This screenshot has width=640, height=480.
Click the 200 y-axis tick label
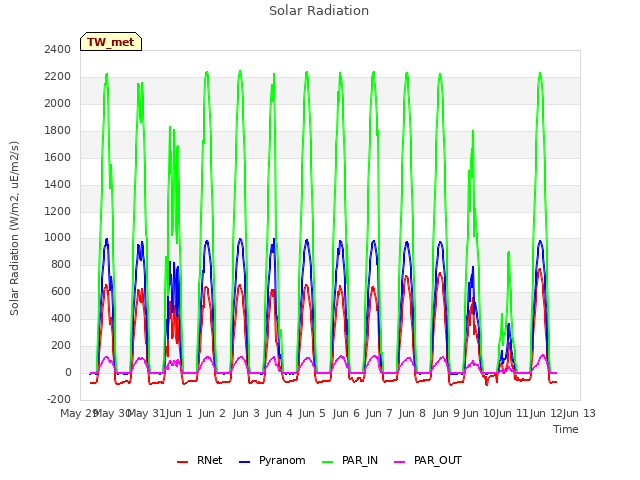point(61,346)
